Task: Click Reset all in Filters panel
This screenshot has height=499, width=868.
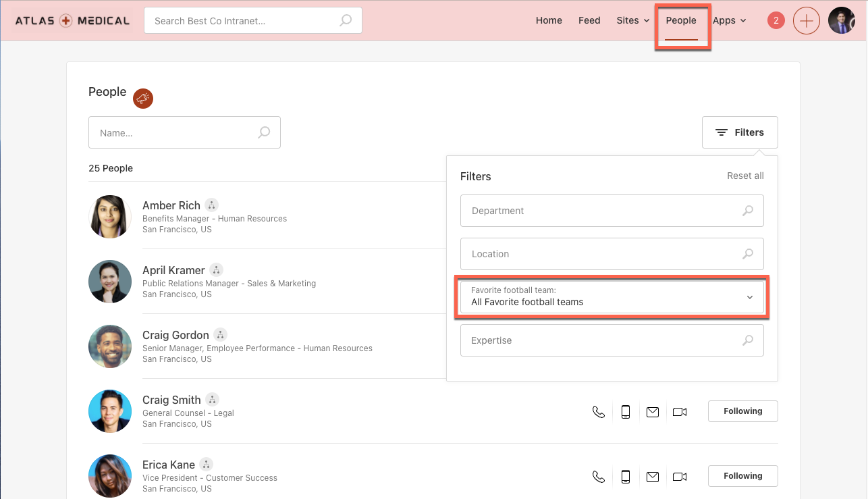Action: click(745, 176)
